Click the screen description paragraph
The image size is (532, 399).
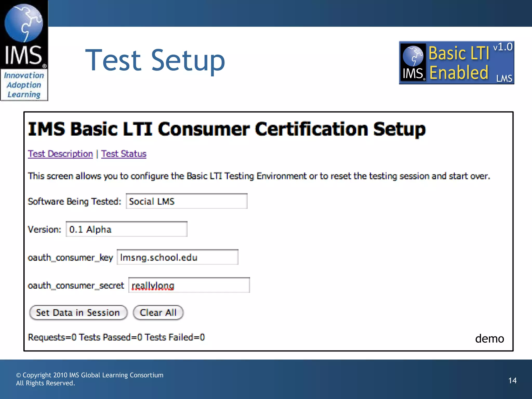point(259,176)
